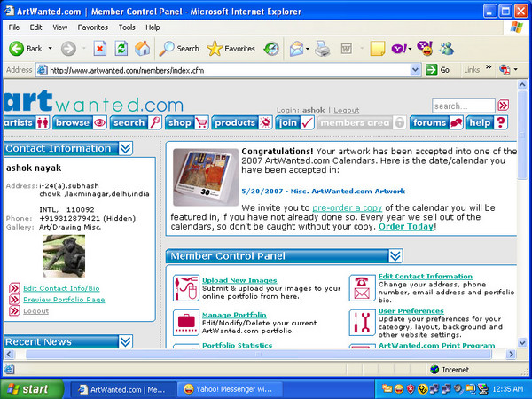Screen dimensions: 532x399
Task: Open the Back button history dropdown
Action: [x=51, y=49]
